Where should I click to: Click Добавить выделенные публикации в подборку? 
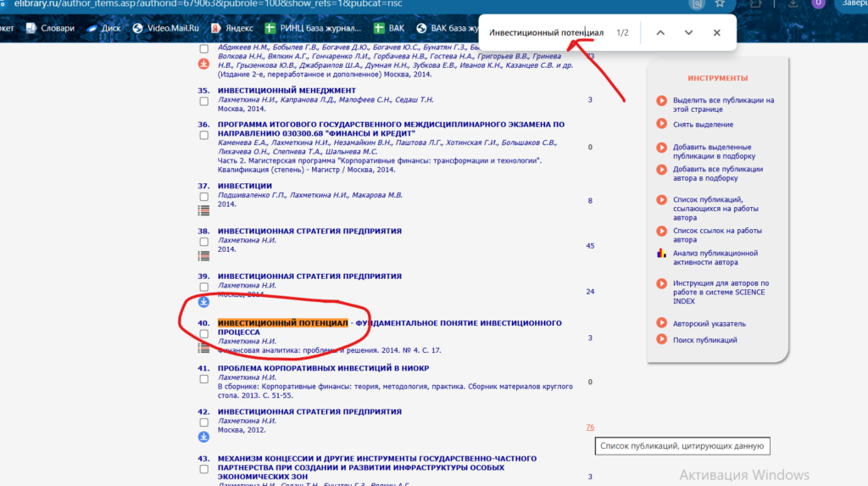coord(714,152)
